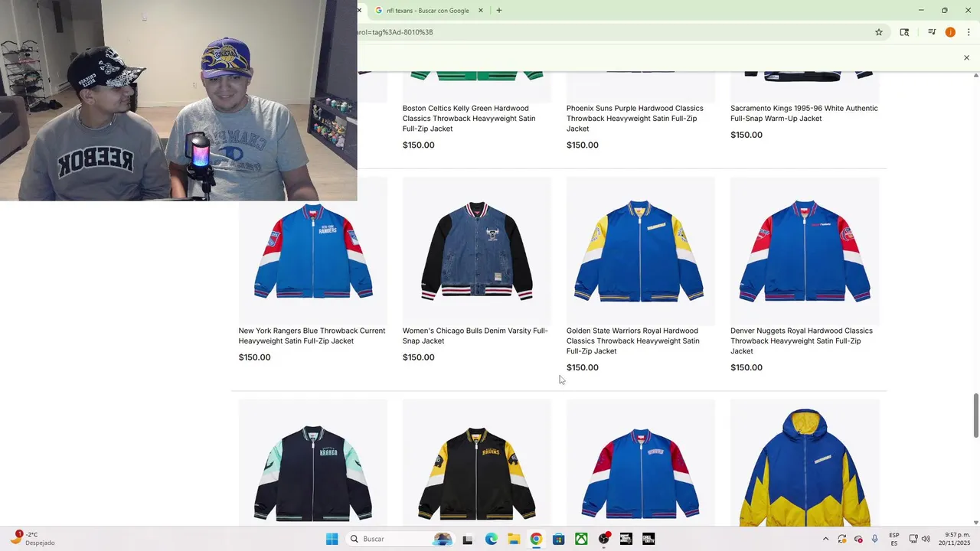Viewport: 980px width, 551px height.
Task: Open 'Golden State Warriors Royal Hardwood' link
Action: [x=633, y=341]
